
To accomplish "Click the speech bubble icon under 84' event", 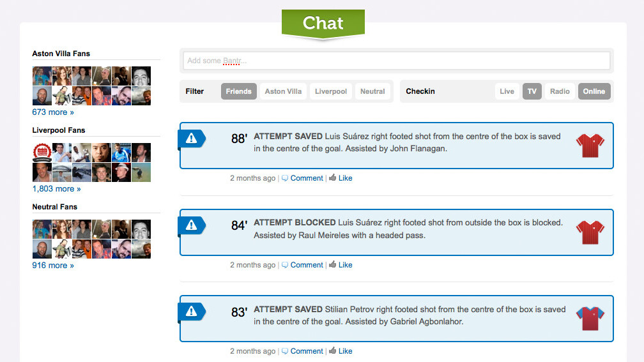I will click(x=285, y=265).
